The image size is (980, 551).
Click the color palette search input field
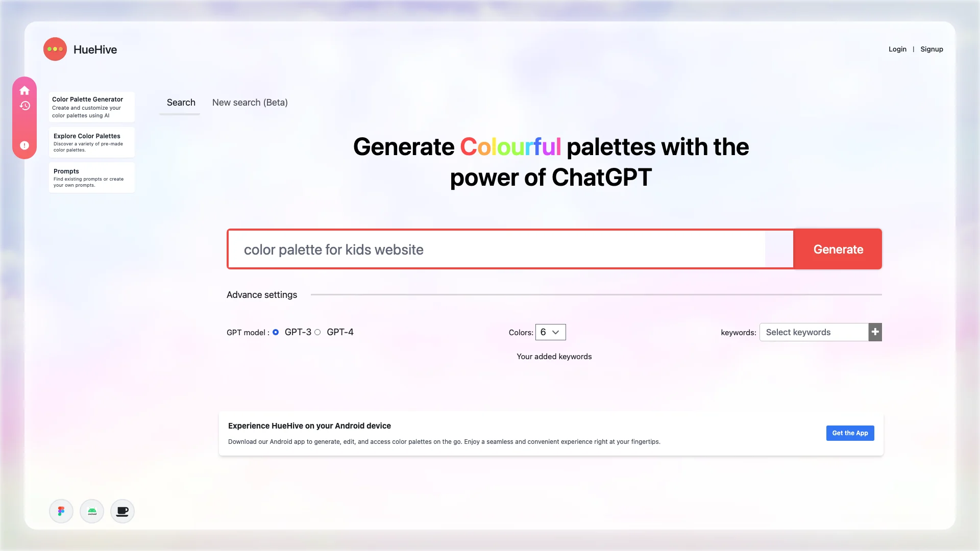pos(510,249)
